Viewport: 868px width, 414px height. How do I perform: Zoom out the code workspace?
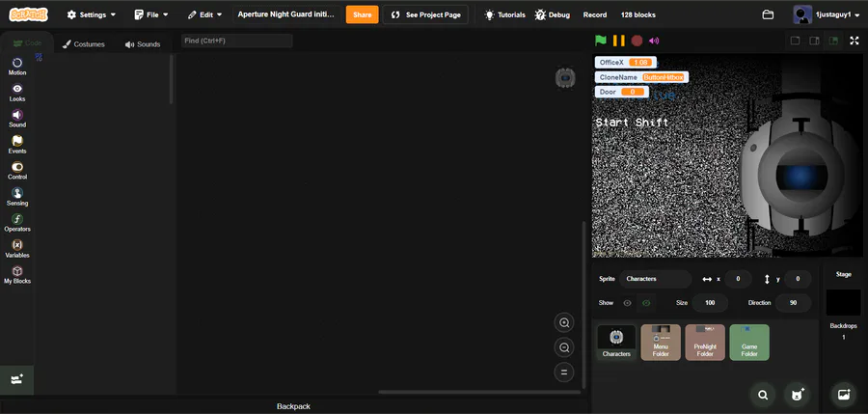point(564,347)
